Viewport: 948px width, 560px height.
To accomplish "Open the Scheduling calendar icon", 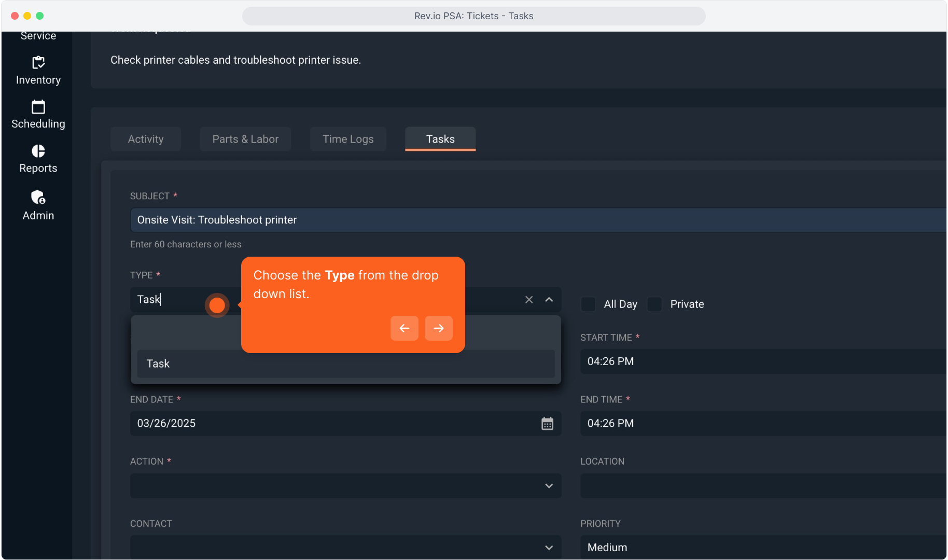I will pos(38,107).
